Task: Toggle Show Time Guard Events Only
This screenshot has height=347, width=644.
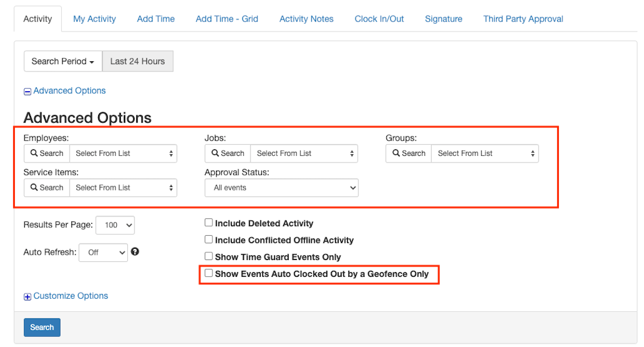Action: click(209, 256)
